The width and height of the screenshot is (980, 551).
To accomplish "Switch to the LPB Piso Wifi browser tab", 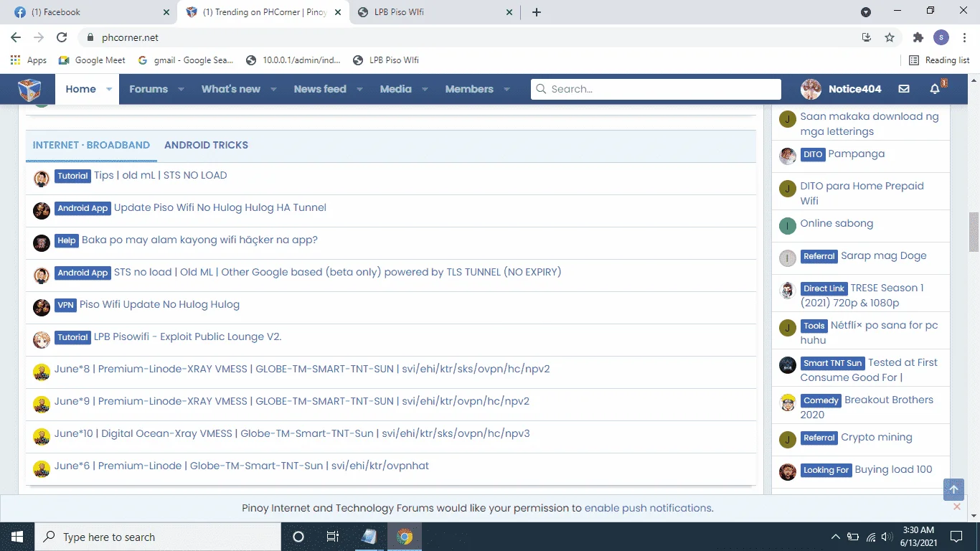I will (434, 12).
